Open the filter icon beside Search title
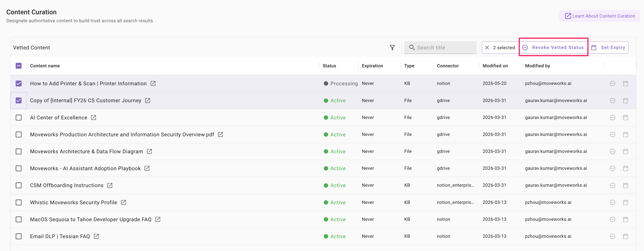 392,48
